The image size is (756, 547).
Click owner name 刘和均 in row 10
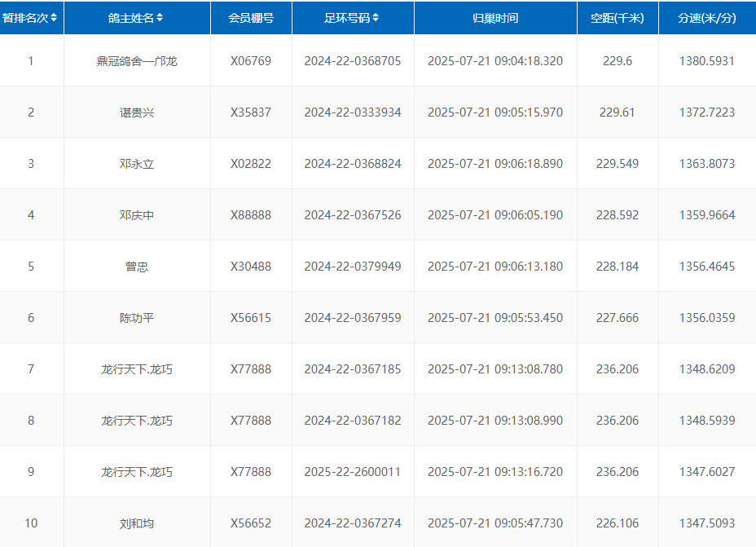[x=136, y=523]
